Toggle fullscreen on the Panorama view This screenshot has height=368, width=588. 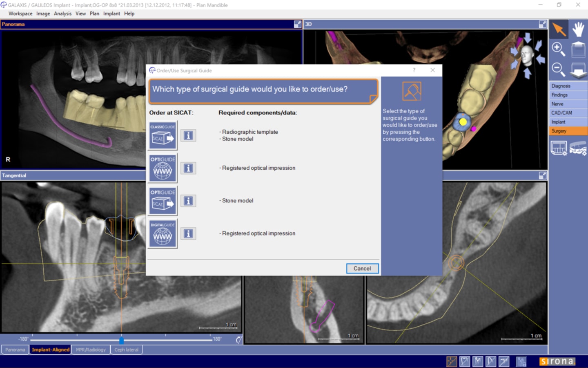pyautogui.click(x=297, y=24)
